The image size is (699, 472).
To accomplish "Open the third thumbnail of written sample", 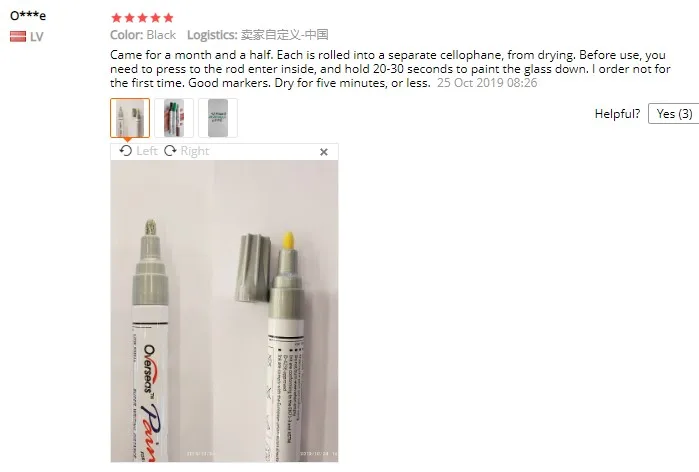I will point(218,118).
